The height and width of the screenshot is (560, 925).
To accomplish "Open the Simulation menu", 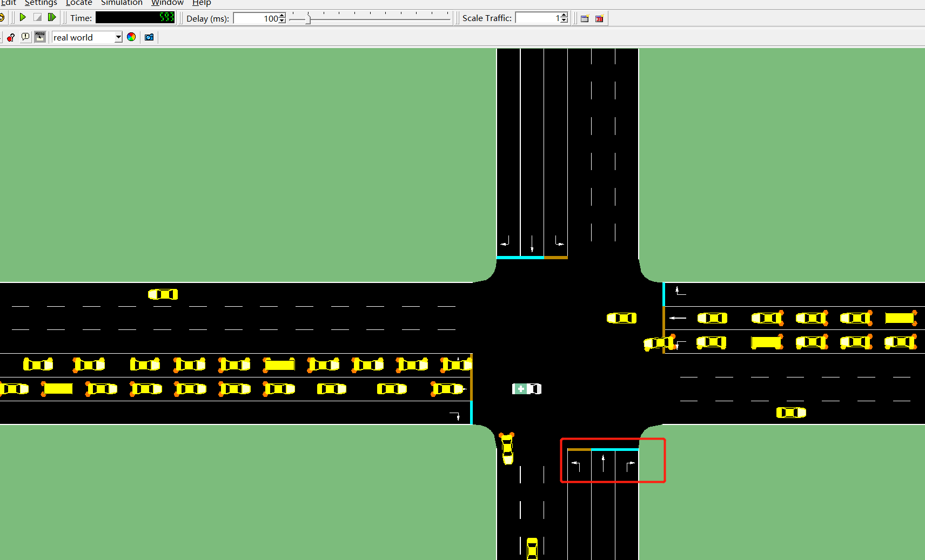I will coord(121,3).
